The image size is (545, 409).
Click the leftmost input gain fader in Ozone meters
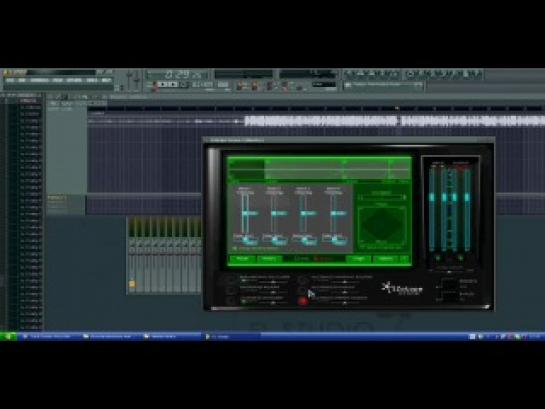[x=432, y=197]
